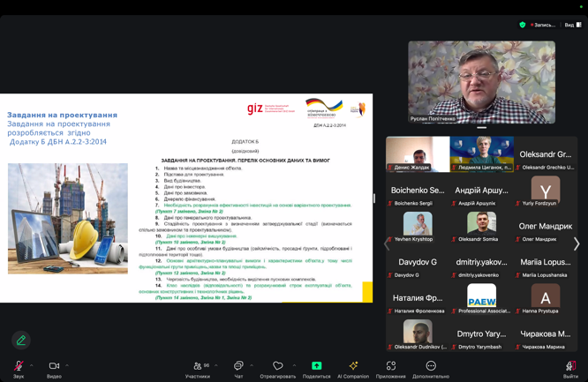Expand audio options arrow beside Звук
588x382 pixels.
coord(32,364)
